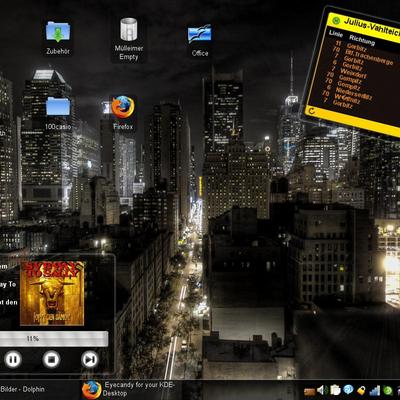Image resolution: width=400 pixels, height=400 pixels.
Task: Click the refresh arrow in departure widget
Action: pos(311,111)
